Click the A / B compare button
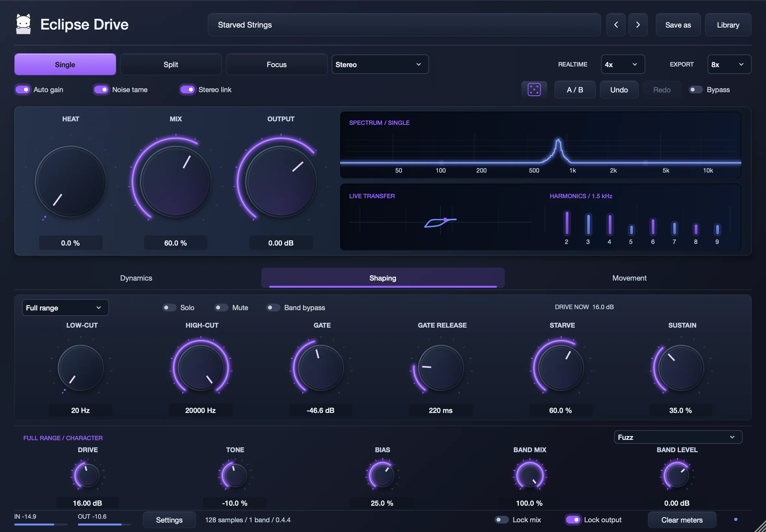 pyautogui.click(x=574, y=90)
